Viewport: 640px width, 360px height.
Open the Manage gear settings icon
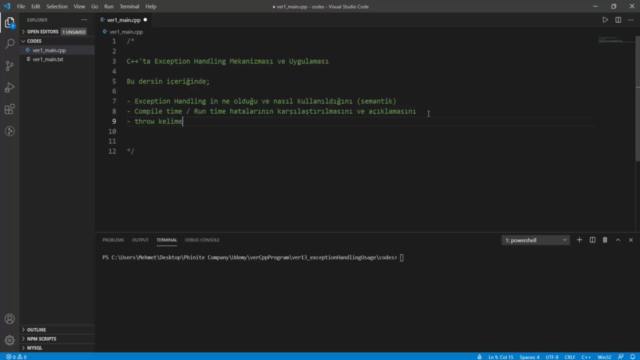coord(10,340)
